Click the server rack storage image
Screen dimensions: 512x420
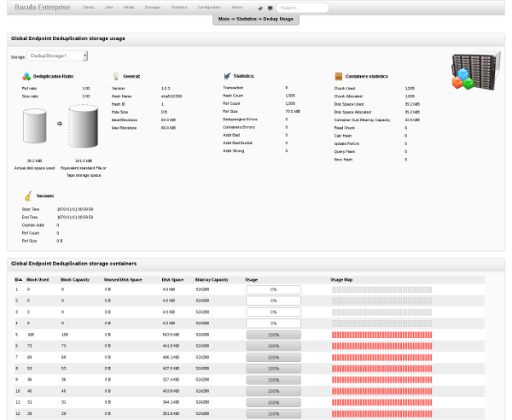click(x=476, y=71)
